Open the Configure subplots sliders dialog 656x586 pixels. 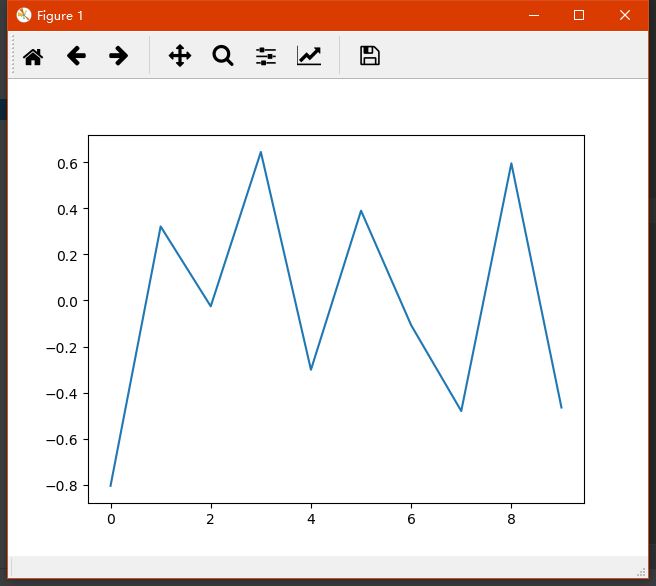tap(266, 56)
